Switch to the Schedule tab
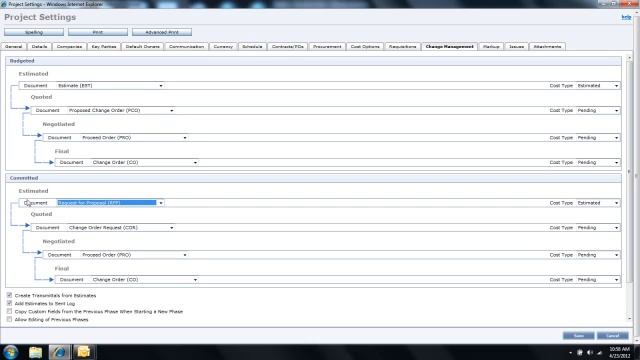640x360 pixels. click(x=252, y=47)
